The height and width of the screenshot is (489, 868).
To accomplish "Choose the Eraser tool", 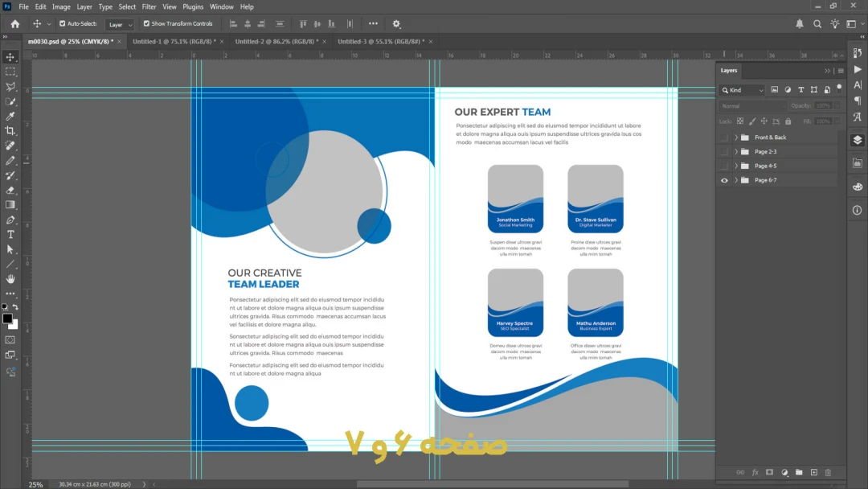I will click(10, 190).
